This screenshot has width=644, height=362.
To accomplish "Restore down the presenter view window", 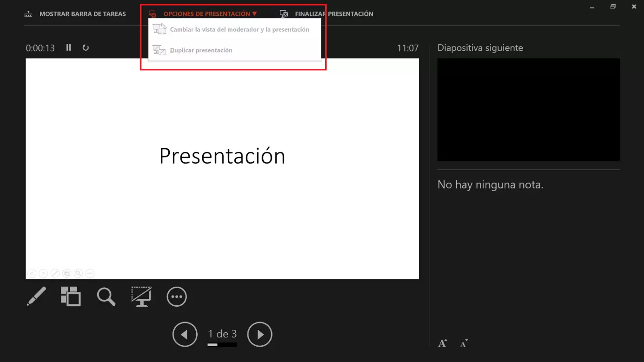I will tap(613, 7).
